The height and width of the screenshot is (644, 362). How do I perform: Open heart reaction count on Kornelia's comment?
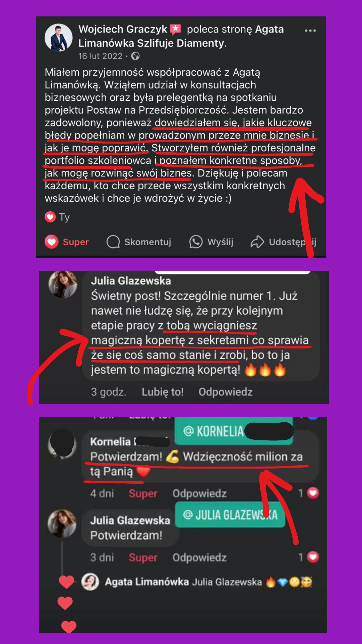pos(309,493)
